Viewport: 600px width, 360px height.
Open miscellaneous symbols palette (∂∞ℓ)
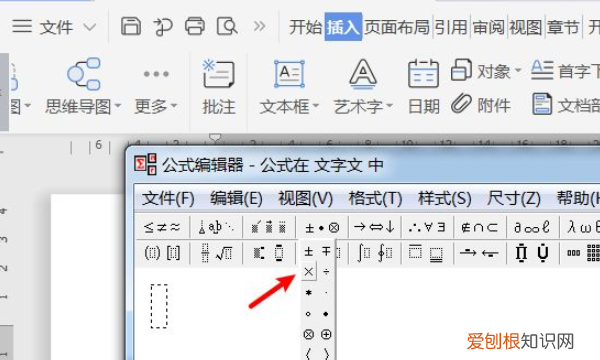[x=533, y=228]
